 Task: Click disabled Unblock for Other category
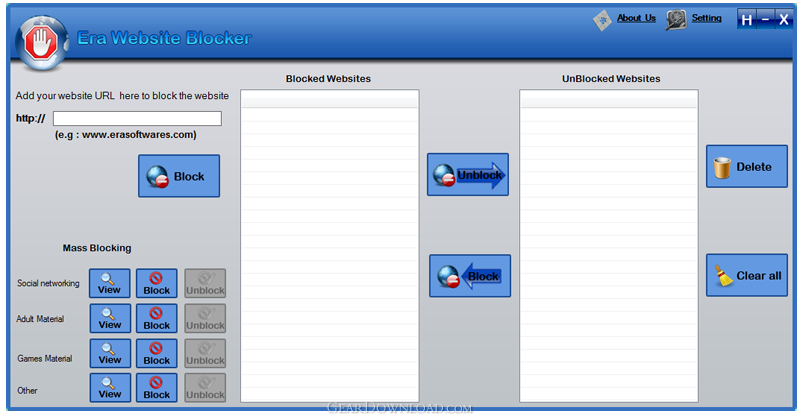pyautogui.click(x=205, y=388)
